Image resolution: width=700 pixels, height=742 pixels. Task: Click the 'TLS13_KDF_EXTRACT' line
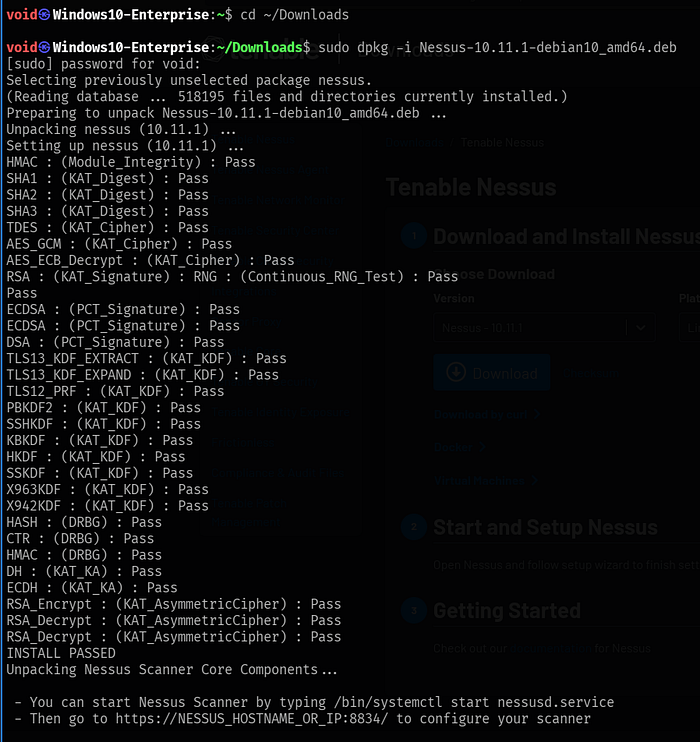(x=146, y=359)
